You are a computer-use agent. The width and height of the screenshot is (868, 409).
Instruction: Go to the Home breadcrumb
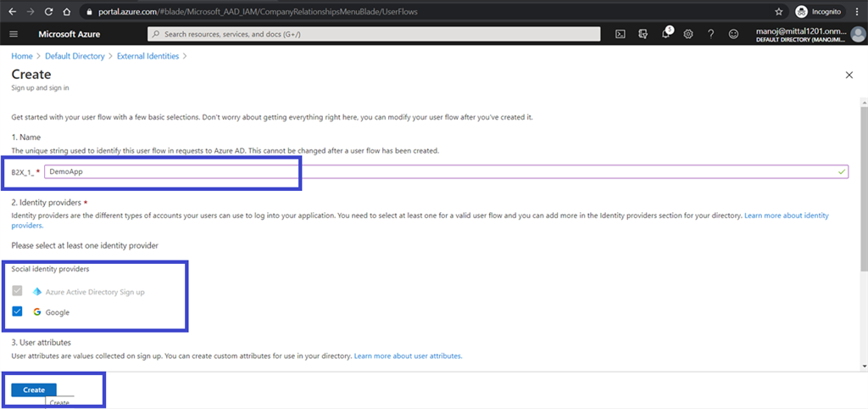pos(21,56)
